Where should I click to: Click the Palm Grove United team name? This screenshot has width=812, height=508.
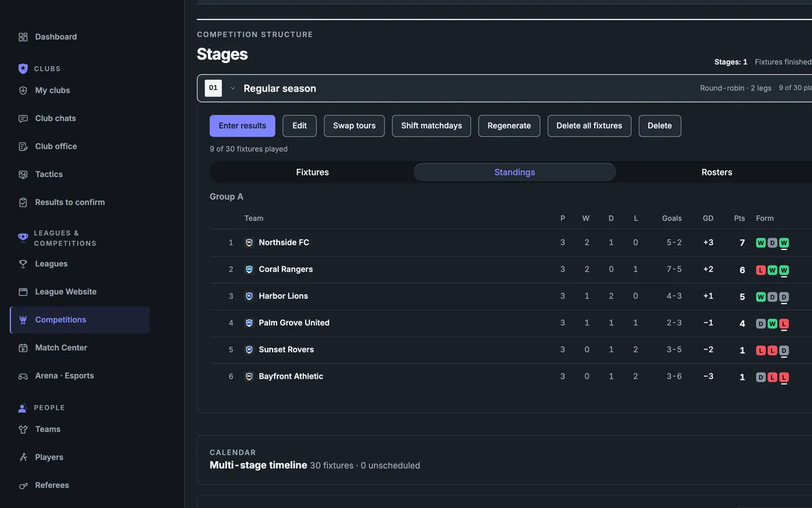pyautogui.click(x=294, y=322)
